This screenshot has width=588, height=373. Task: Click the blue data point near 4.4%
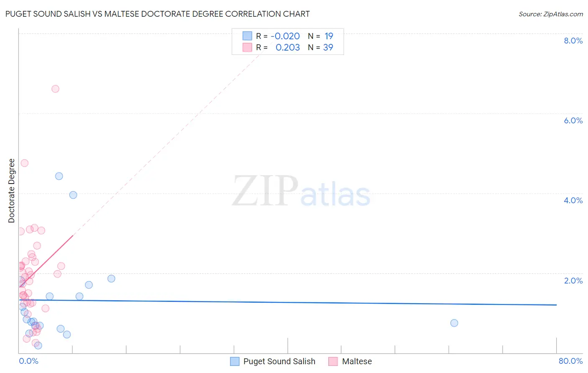[59, 176]
